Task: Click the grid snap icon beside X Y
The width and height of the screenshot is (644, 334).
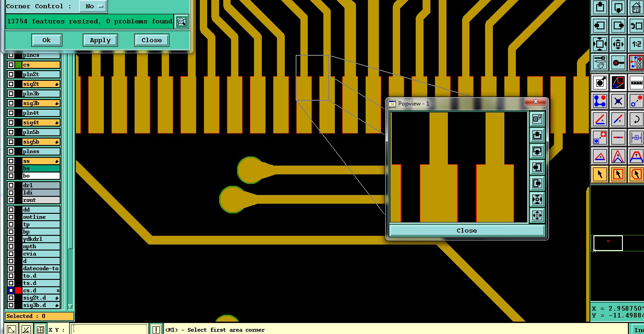Action: pyautogui.click(x=40, y=329)
